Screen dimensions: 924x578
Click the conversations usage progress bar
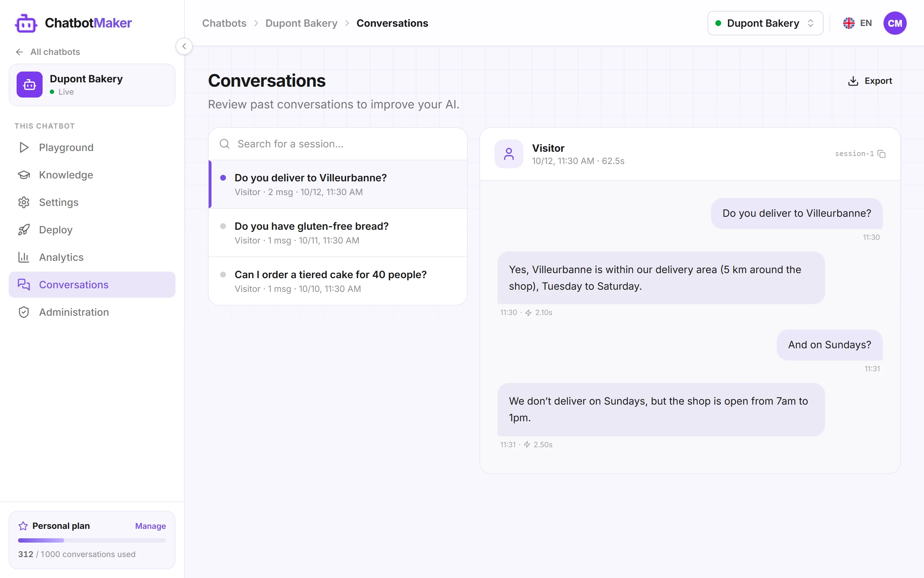[92, 540]
